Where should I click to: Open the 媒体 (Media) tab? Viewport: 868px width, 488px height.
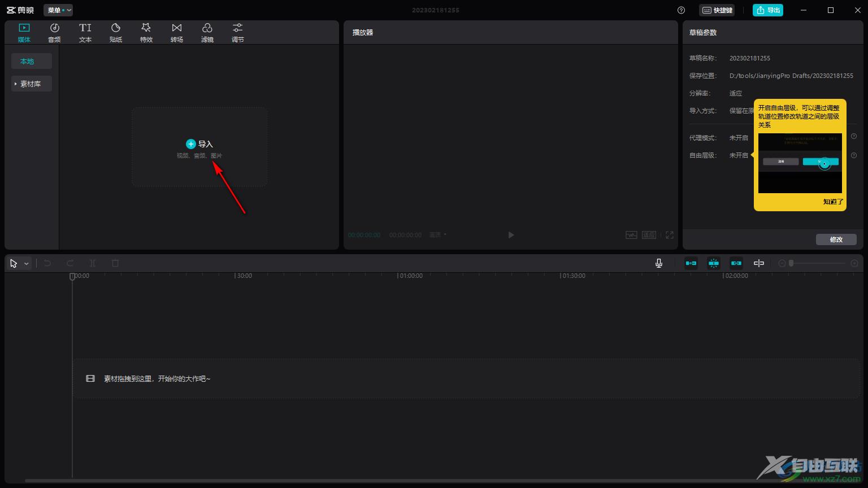point(24,33)
